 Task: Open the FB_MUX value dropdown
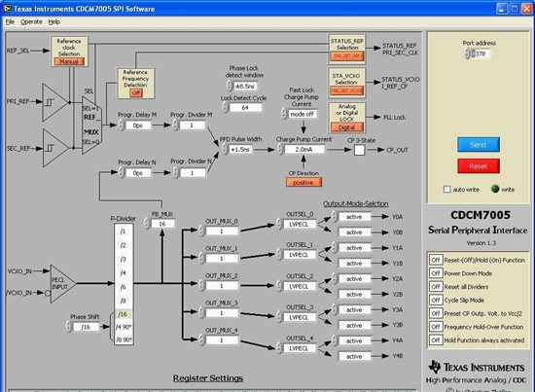pyautogui.click(x=162, y=224)
